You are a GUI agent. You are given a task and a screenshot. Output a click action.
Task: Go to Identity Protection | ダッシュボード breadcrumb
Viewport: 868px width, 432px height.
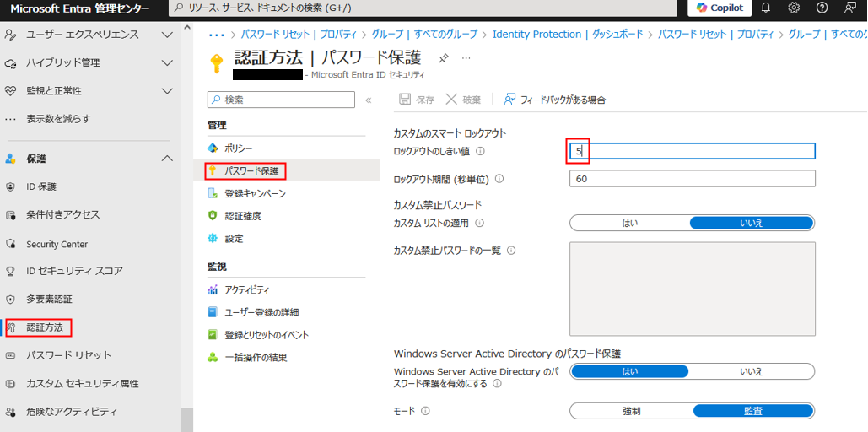pos(568,35)
